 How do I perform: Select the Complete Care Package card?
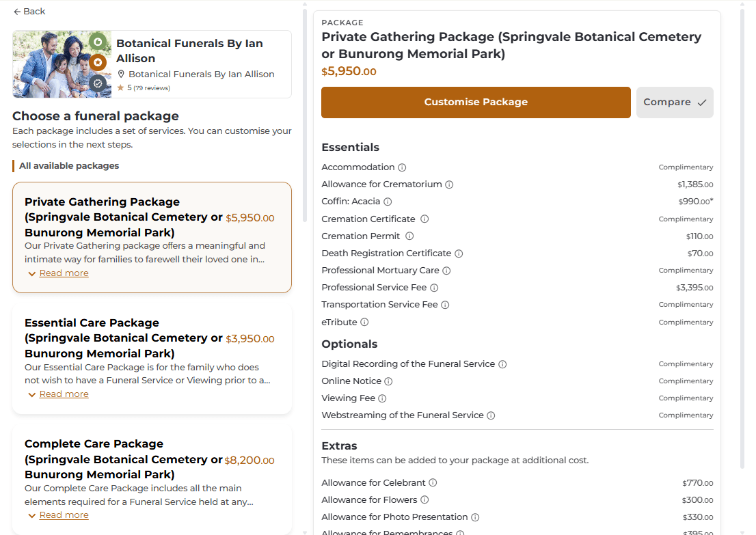[152, 480]
